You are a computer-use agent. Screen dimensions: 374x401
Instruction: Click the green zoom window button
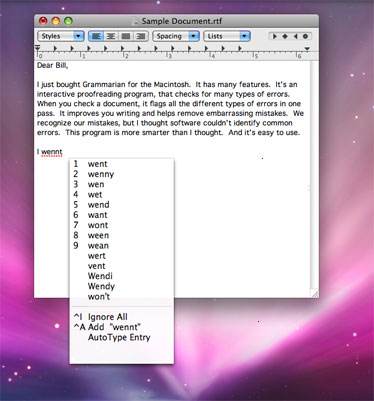point(68,21)
